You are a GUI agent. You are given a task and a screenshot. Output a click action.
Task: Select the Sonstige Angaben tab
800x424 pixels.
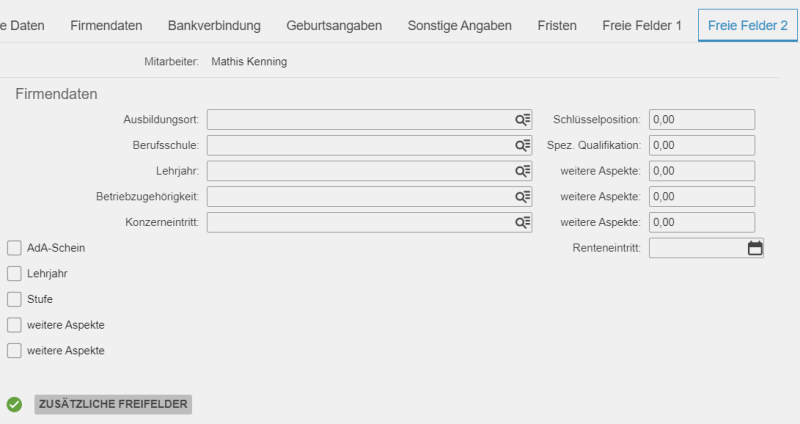[460, 26]
